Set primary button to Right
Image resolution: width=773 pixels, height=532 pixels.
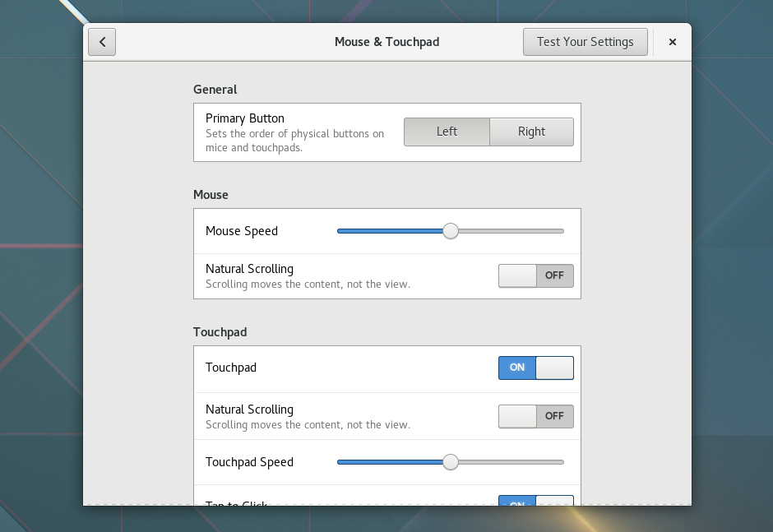click(531, 132)
